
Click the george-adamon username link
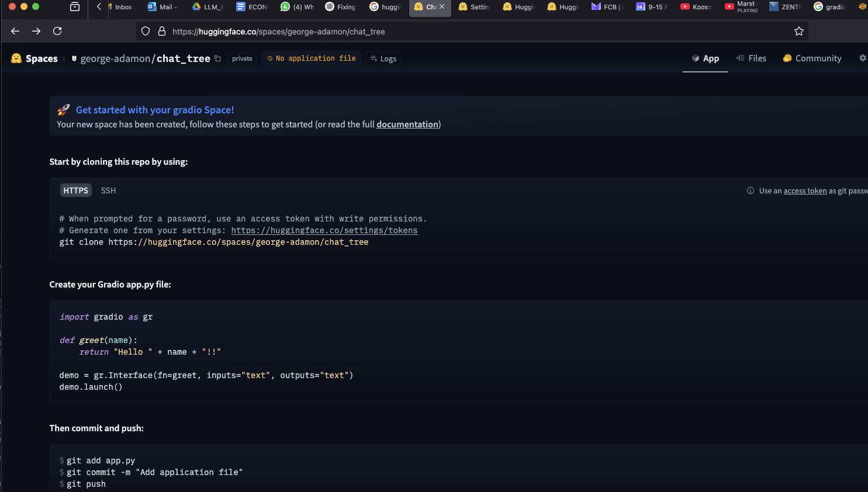[115, 58]
